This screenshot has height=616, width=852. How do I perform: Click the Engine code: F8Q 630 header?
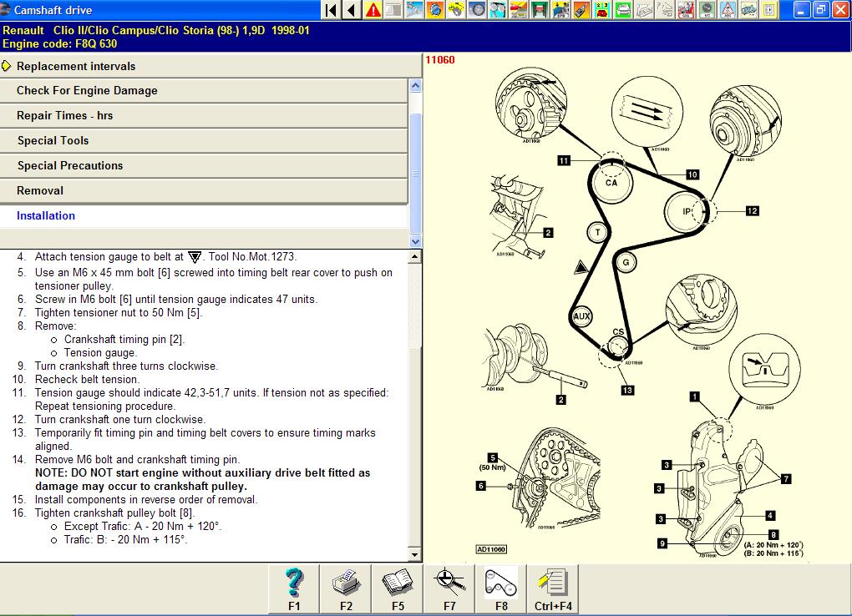(x=60, y=44)
